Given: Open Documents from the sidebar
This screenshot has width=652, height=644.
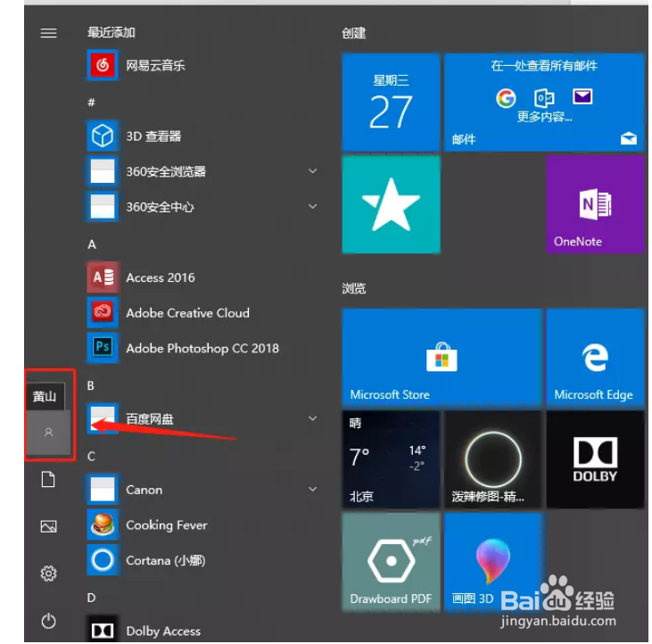Looking at the screenshot, I should coord(48,479).
